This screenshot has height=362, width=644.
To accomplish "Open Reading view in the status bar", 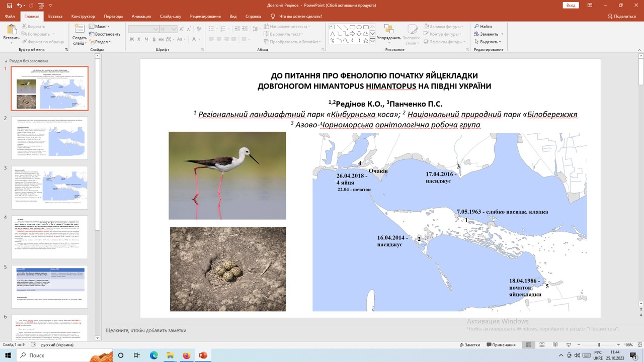I will coord(555,345).
